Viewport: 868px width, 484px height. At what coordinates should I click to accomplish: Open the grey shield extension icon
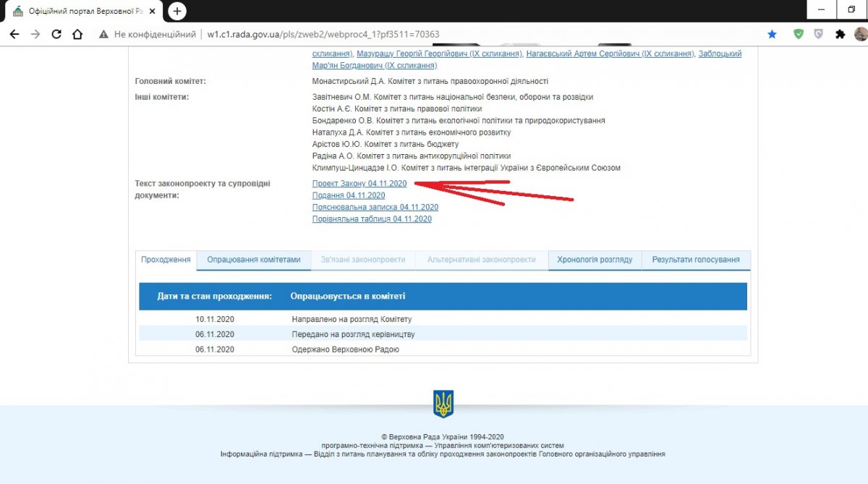819,34
